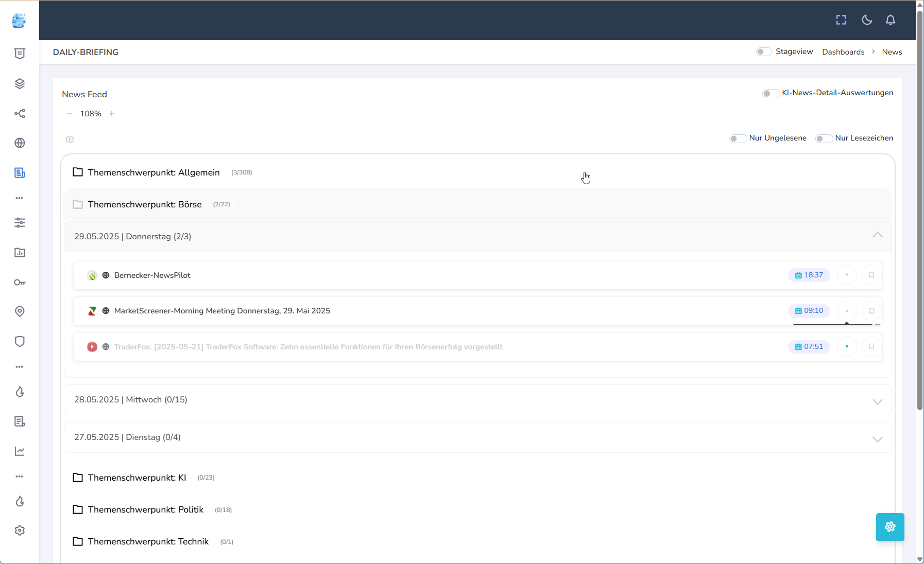Expand the 27.05.2025 Dienstag section

tap(877, 439)
